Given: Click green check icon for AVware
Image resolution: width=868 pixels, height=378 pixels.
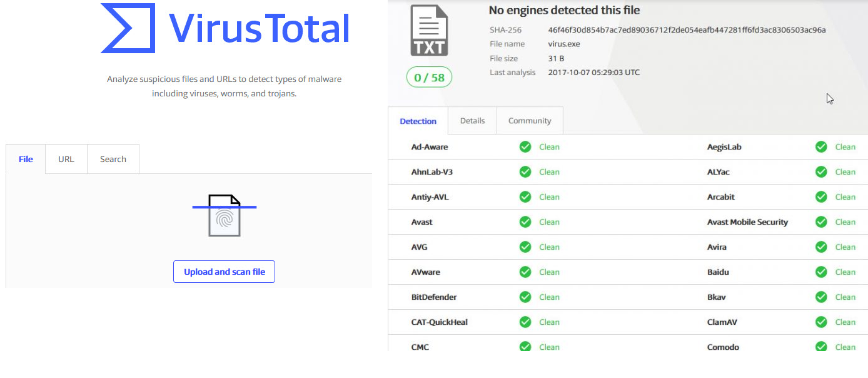Looking at the screenshot, I should pos(525,272).
